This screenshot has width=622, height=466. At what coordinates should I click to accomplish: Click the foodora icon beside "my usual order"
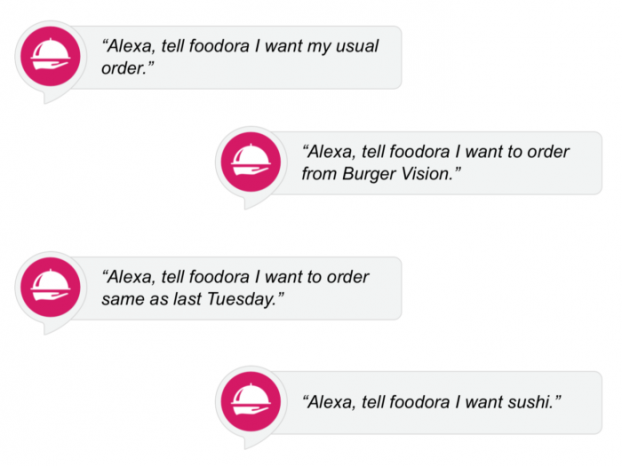(50, 56)
